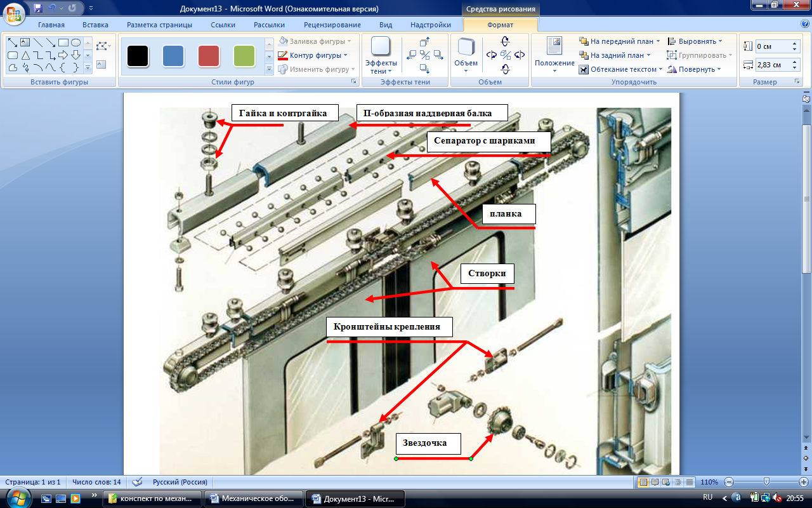Switch to the Механическое обо... taskbar window

point(254,498)
